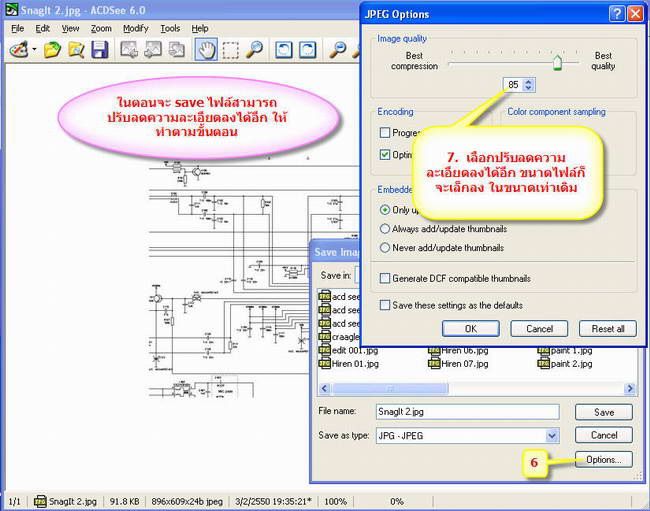Select the magnifier Zoom tool
This screenshot has width=650, height=511.
[x=254, y=49]
